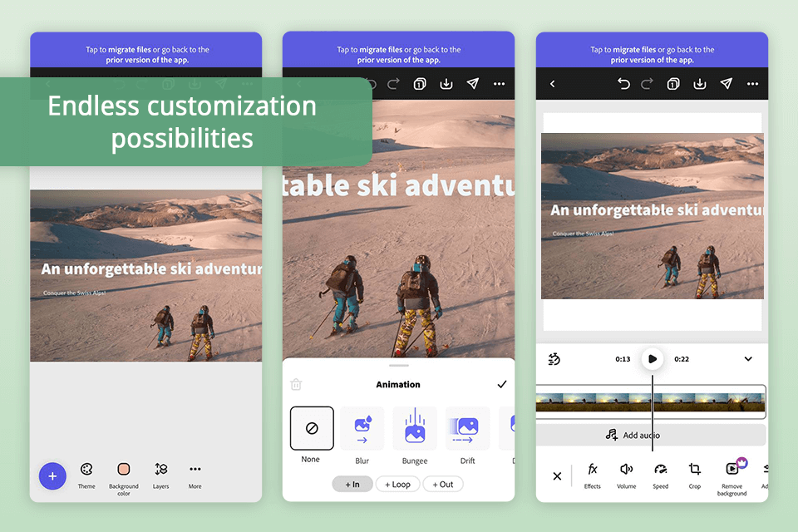Select the ski video canvas on left phone

(x=146, y=275)
